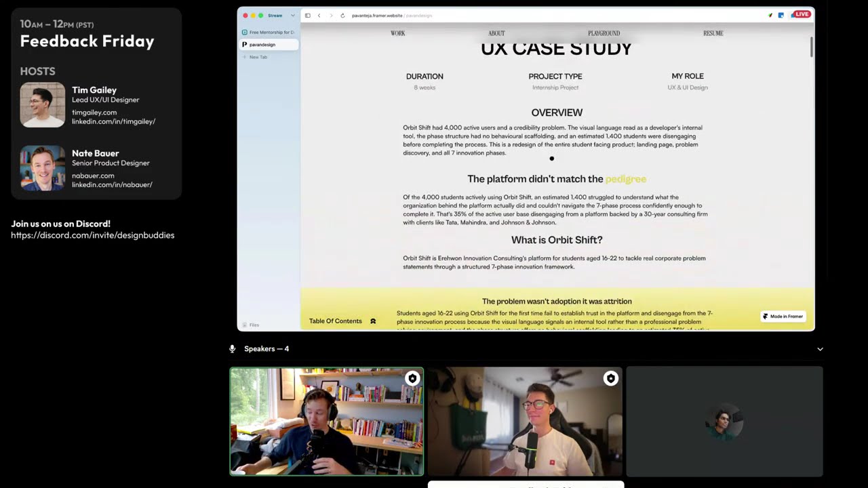Click the page's vertical scrollbar thumb
Image resolution: width=868 pixels, height=488 pixels.
tap(811, 47)
